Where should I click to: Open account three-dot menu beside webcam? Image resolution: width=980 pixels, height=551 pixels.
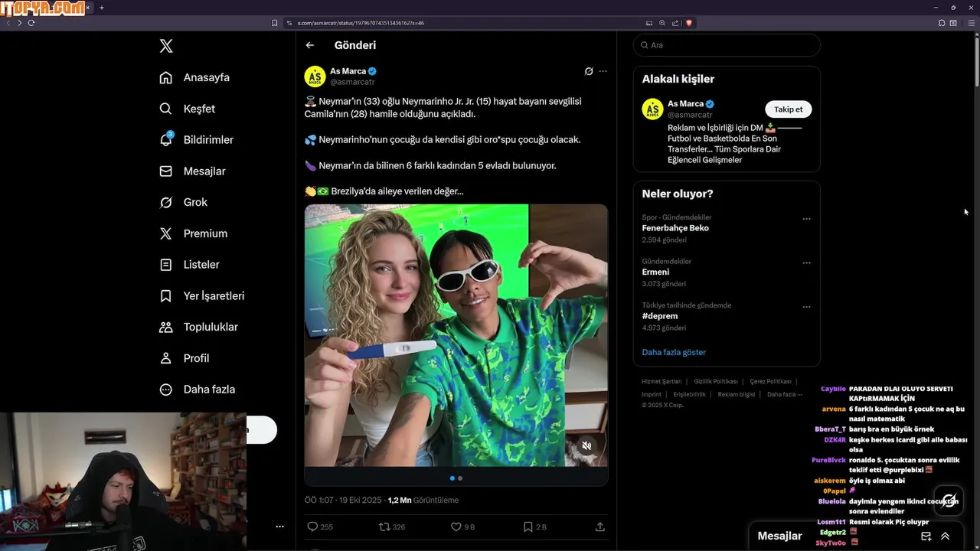(279, 527)
